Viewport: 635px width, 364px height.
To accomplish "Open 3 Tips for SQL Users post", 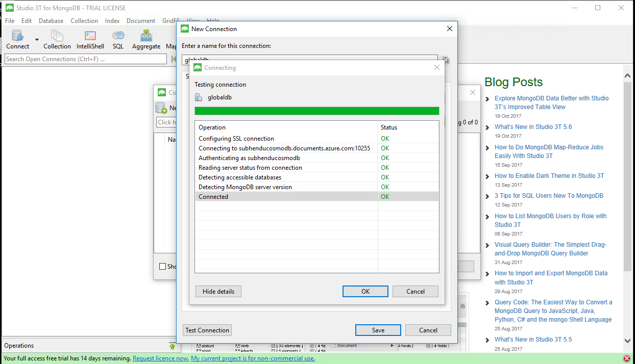I will point(549,196).
